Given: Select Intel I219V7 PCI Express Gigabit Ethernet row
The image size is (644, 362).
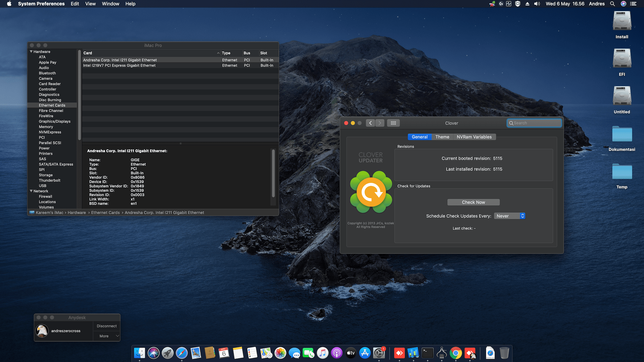Looking at the screenshot, I should [x=180, y=65].
